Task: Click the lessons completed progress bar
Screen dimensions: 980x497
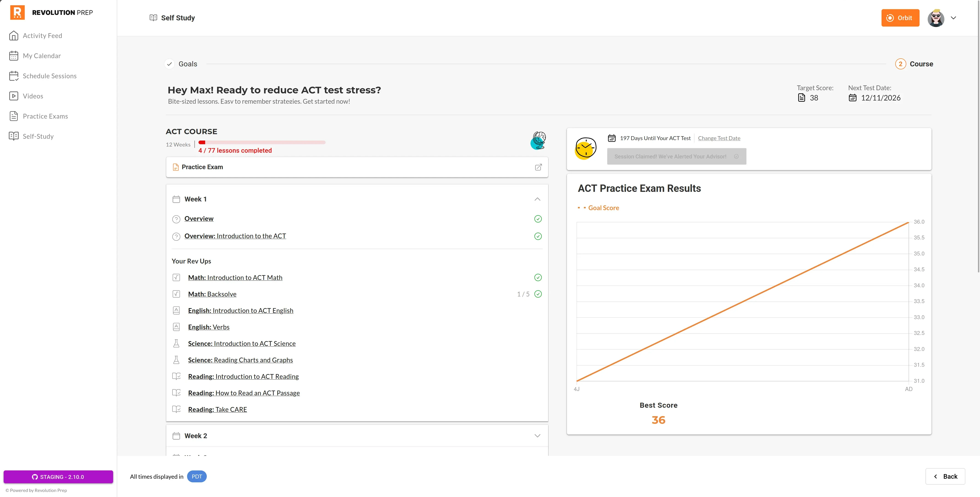Action: (262, 142)
